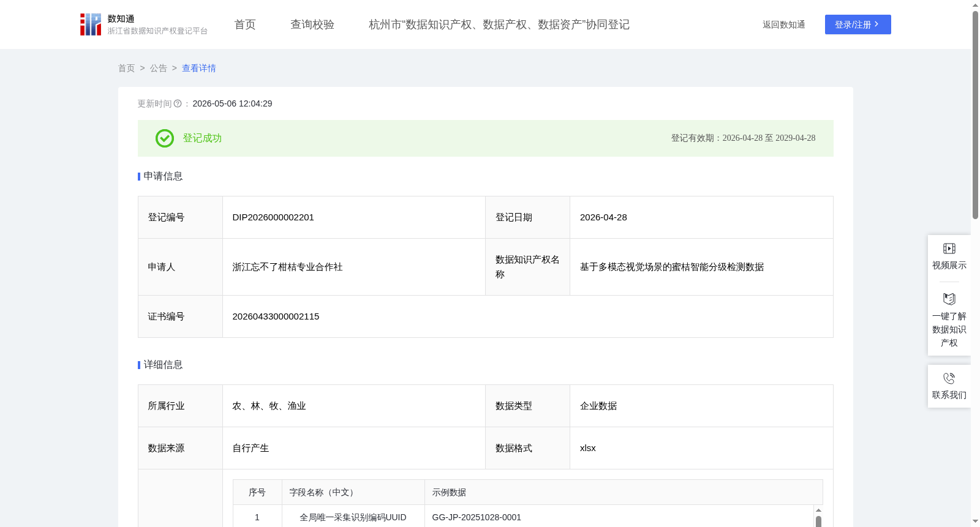Image resolution: width=980 pixels, height=527 pixels.
Task: Click 首页 in the breadcrumb
Action: [x=127, y=69]
